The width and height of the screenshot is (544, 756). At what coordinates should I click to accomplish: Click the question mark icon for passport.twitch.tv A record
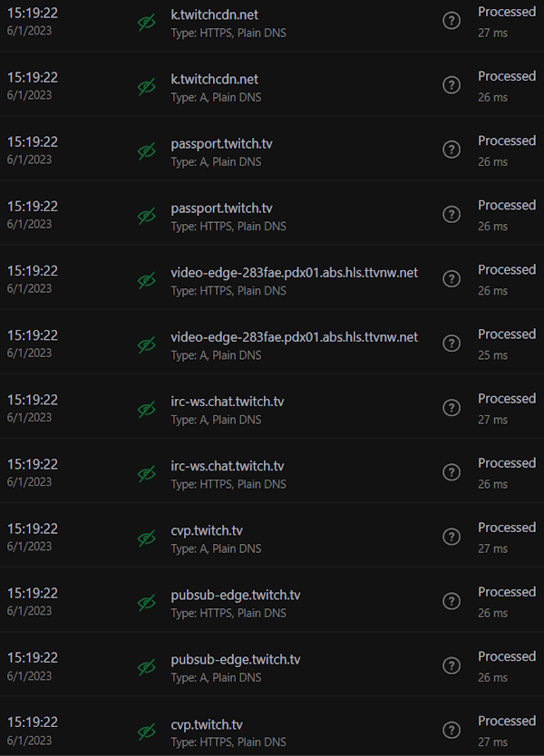pos(451,149)
